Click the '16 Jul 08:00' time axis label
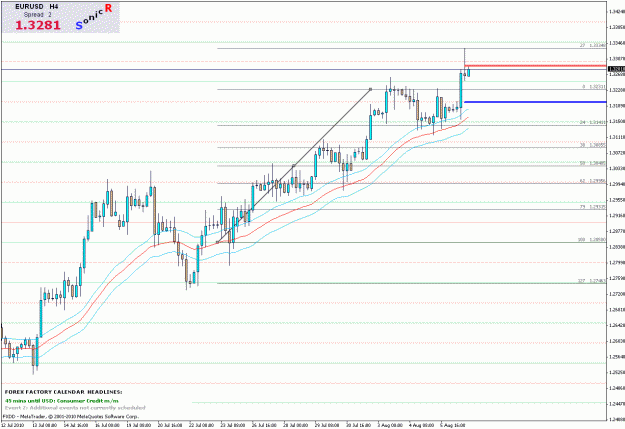Image resolution: width=625 pixels, height=429 pixels. tap(107, 425)
